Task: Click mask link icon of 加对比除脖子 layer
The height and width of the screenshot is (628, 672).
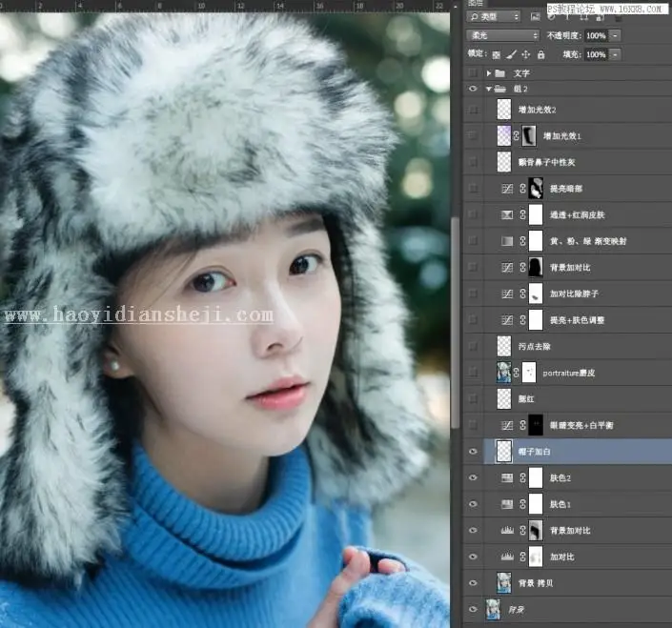Action: (523, 294)
